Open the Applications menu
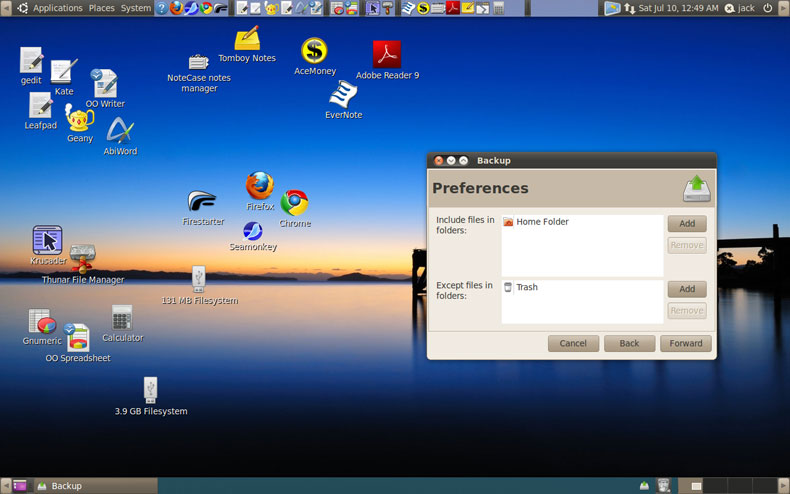This screenshot has height=494, width=790. [x=57, y=8]
